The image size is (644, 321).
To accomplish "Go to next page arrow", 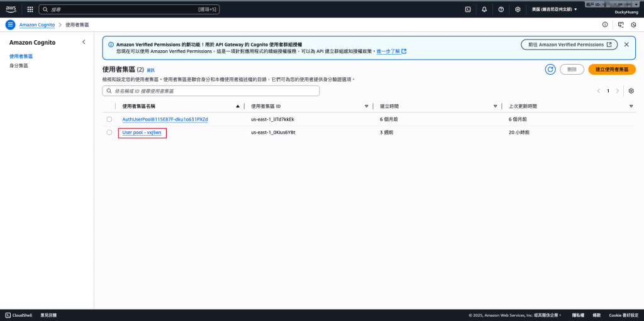I will (618, 90).
